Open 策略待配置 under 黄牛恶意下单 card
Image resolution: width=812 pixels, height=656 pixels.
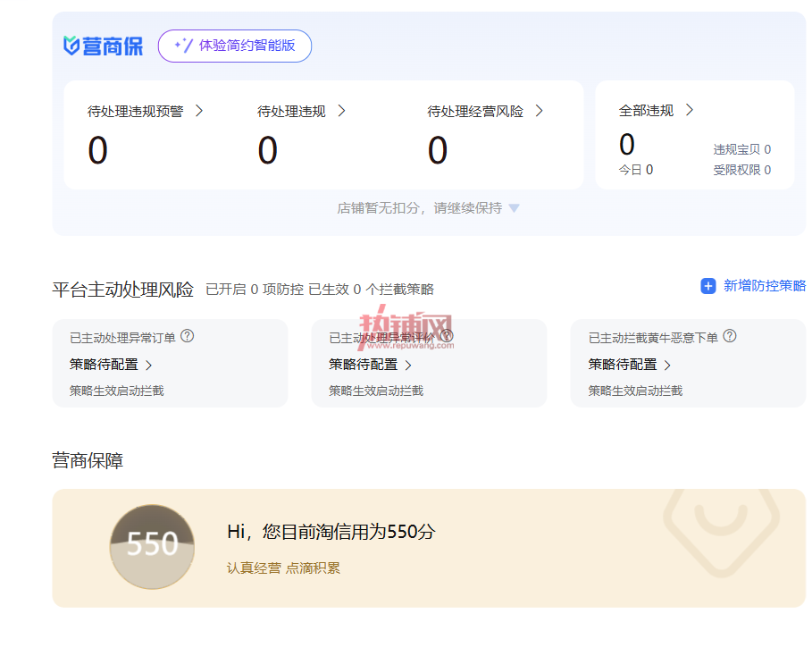629,365
